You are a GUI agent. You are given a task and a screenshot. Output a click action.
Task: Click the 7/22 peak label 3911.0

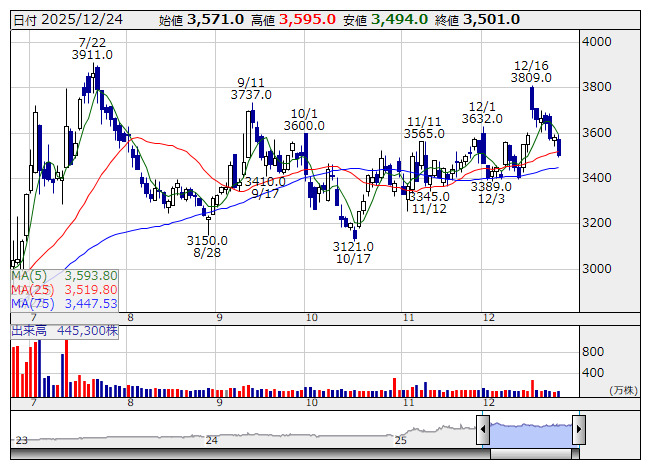pos(92,57)
